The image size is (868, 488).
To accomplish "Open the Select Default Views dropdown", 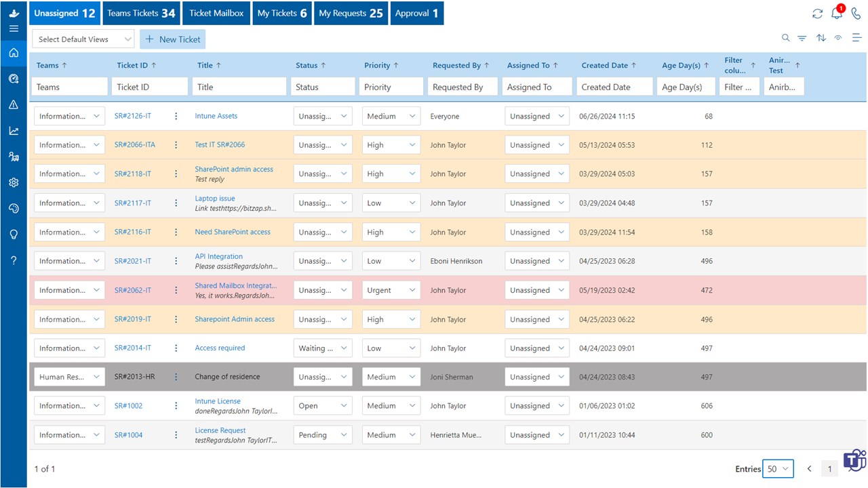I will pos(83,39).
